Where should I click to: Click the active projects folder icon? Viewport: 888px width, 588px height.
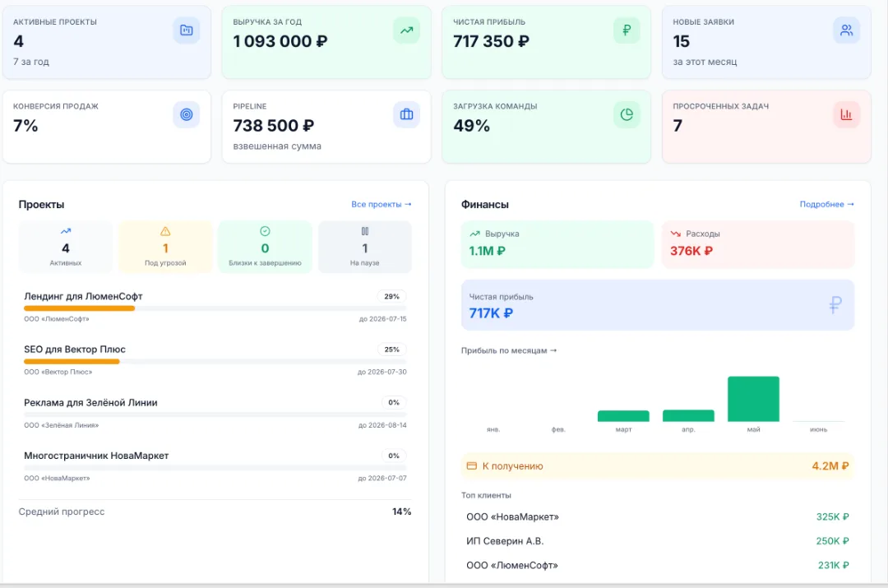click(x=187, y=30)
